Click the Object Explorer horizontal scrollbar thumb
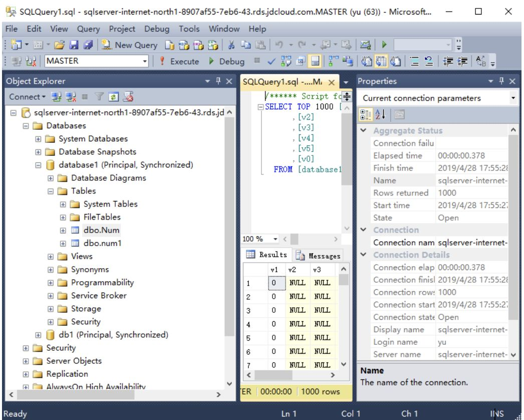The width and height of the screenshot is (524, 420). point(76,394)
